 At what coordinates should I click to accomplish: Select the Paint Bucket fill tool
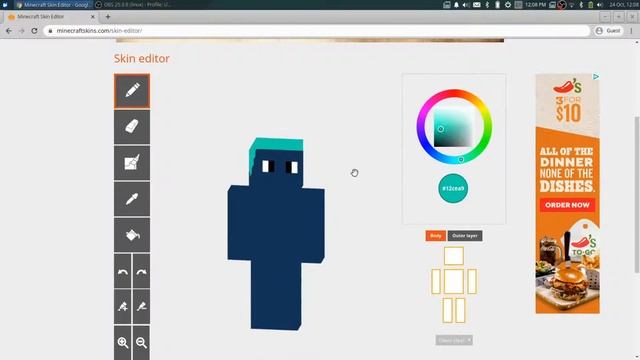click(132, 235)
